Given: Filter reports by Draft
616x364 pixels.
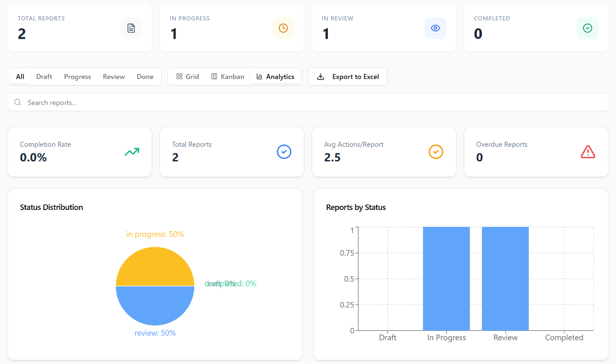Looking at the screenshot, I should [44, 76].
